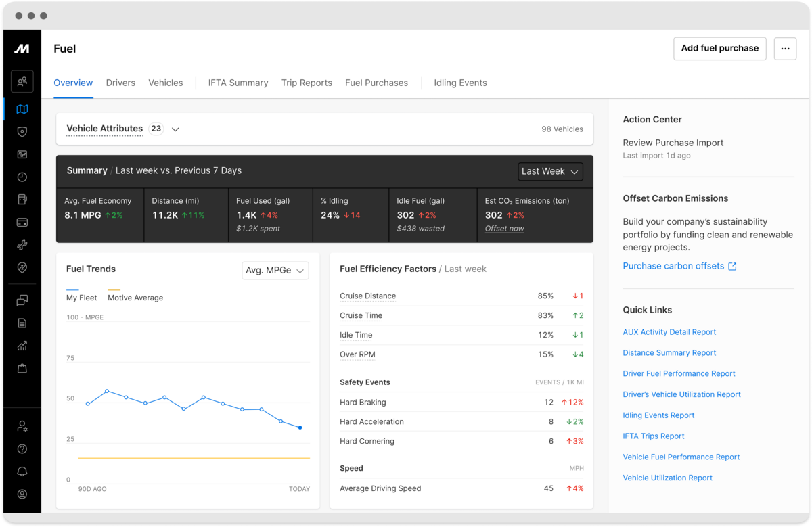Open the notifications bell icon
812x527 pixels.
coord(22,472)
